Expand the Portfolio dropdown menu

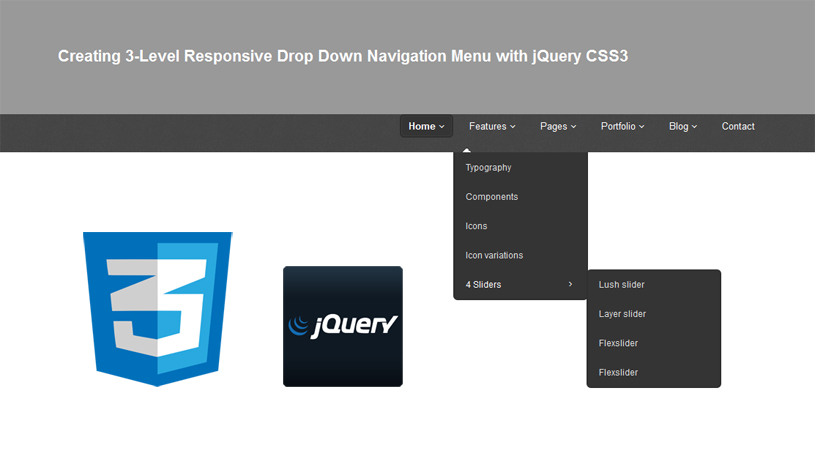(622, 126)
